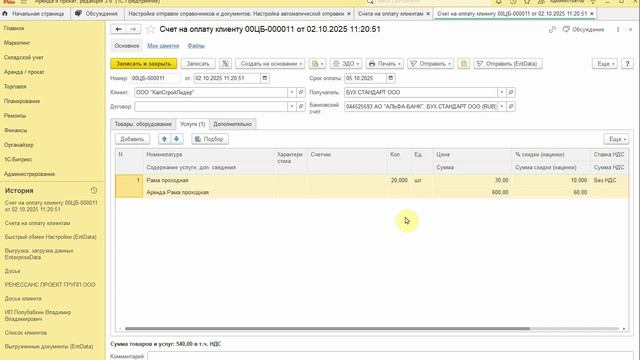Move row down with the arrow

tap(176, 139)
